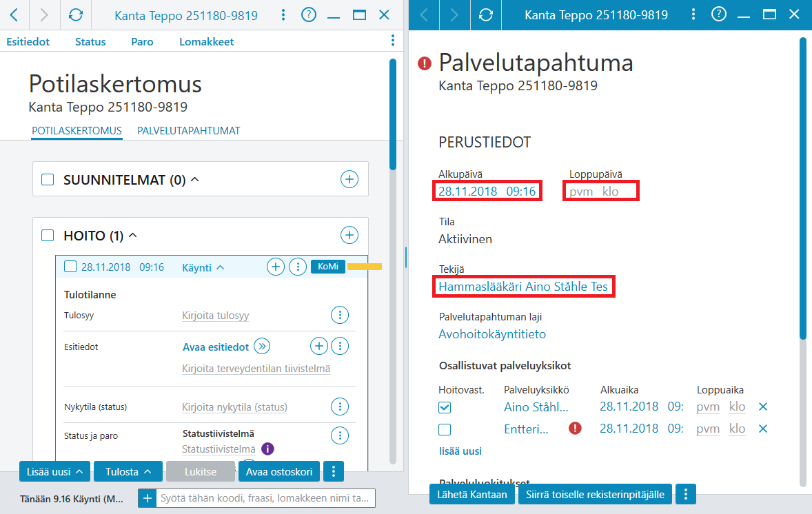Click plus icon beside code input field

[x=147, y=498]
